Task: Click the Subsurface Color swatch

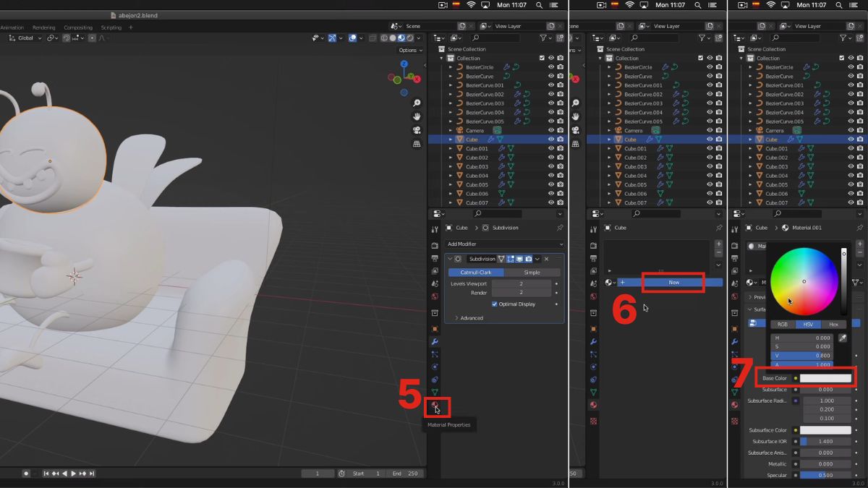Action: click(x=825, y=430)
